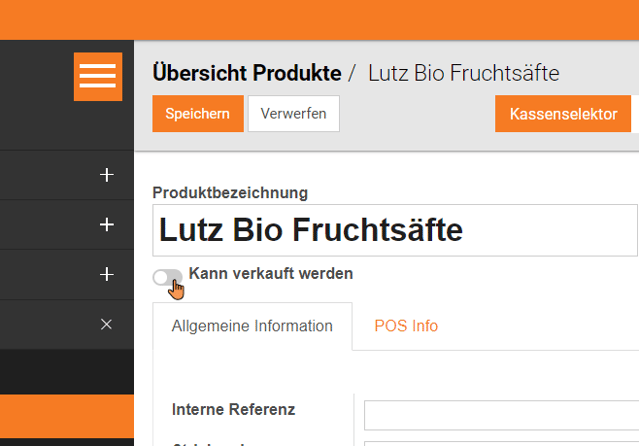Select the orange highlighted sidebar entry
Screen dimensions: 639x446
pyautogui.click(x=67, y=415)
